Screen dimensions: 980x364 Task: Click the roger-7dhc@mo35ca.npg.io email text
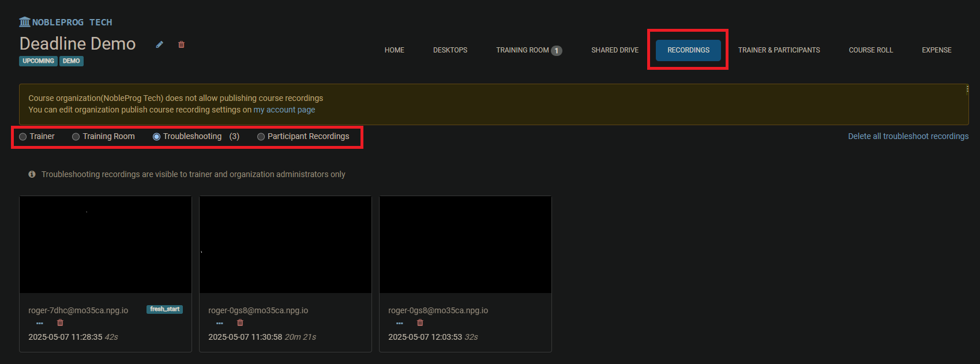point(78,310)
